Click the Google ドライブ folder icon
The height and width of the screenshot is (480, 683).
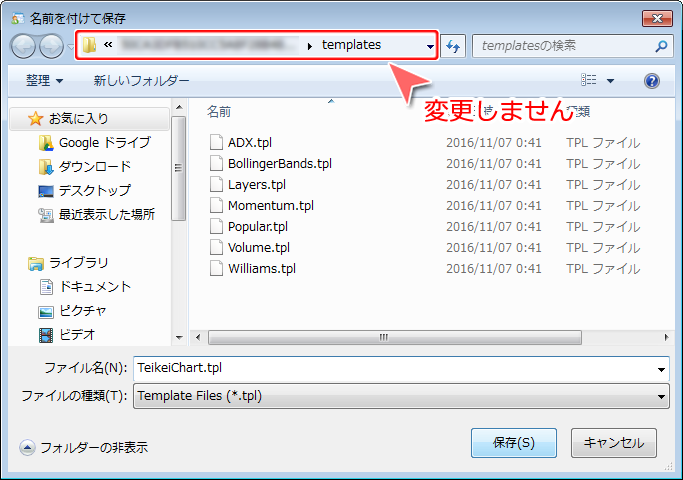tap(46, 143)
